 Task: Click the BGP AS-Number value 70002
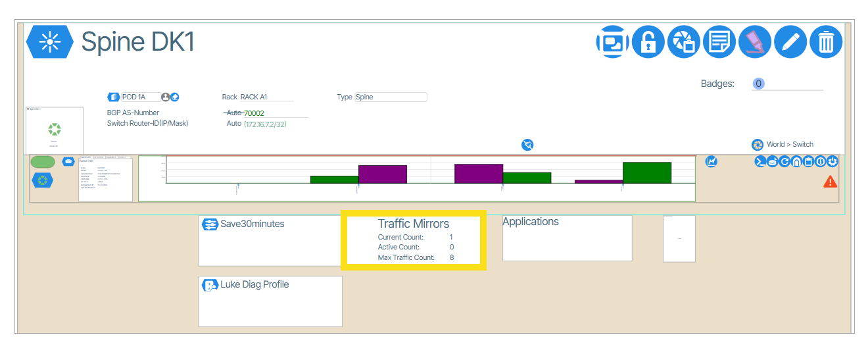point(254,113)
